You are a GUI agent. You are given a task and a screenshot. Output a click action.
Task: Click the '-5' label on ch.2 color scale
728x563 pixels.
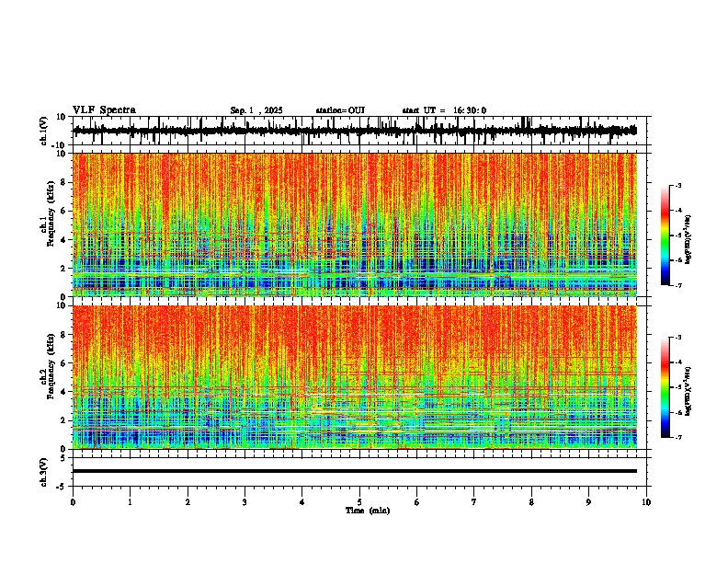[677, 387]
